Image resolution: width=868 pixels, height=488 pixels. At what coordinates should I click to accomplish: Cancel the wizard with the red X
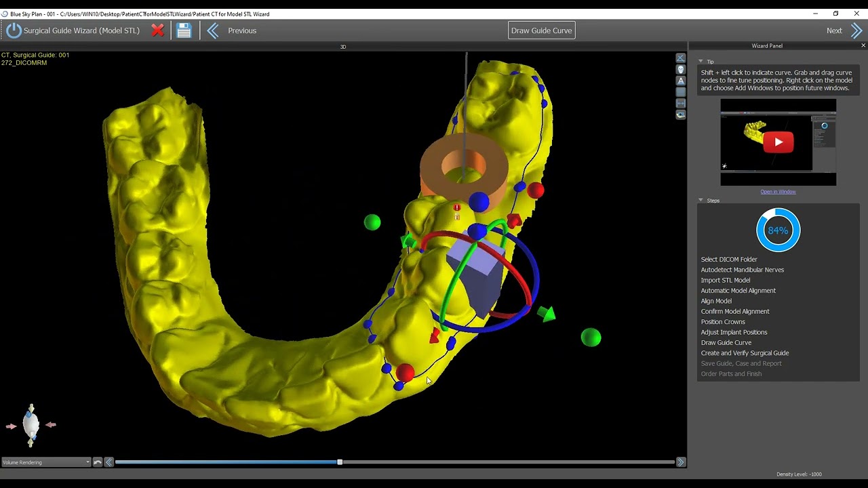pos(157,30)
